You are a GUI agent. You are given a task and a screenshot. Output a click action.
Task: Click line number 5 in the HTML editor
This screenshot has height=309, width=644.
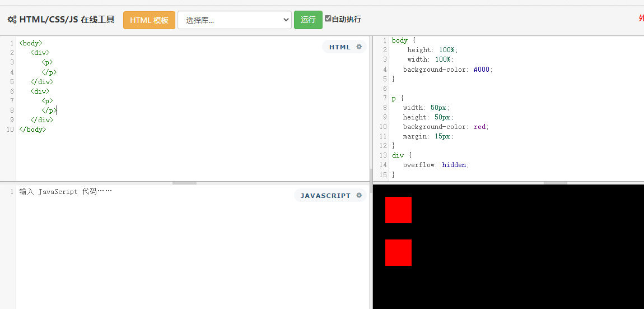pyautogui.click(x=12, y=81)
